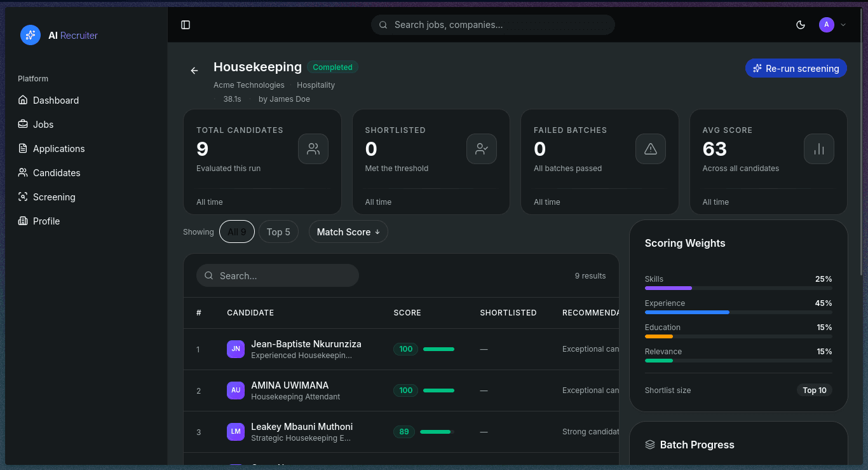Click the candidate Search field
Viewport: 868px width, 470px height.
pyautogui.click(x=278, y=275)
